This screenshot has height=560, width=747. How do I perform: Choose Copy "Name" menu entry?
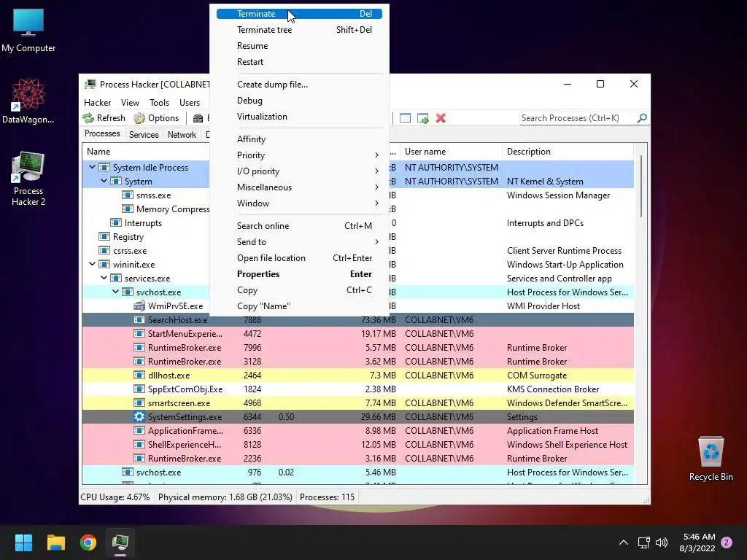click(x=299, y=306)
